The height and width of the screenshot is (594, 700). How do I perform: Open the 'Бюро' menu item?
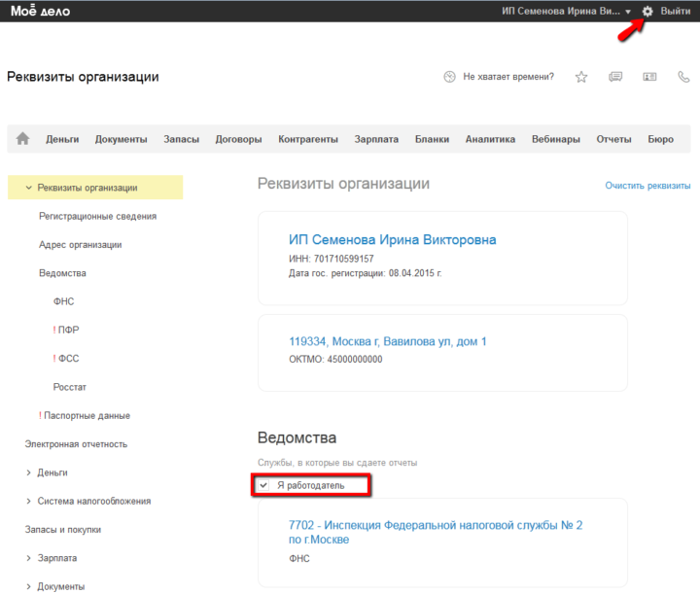[661, 139]
